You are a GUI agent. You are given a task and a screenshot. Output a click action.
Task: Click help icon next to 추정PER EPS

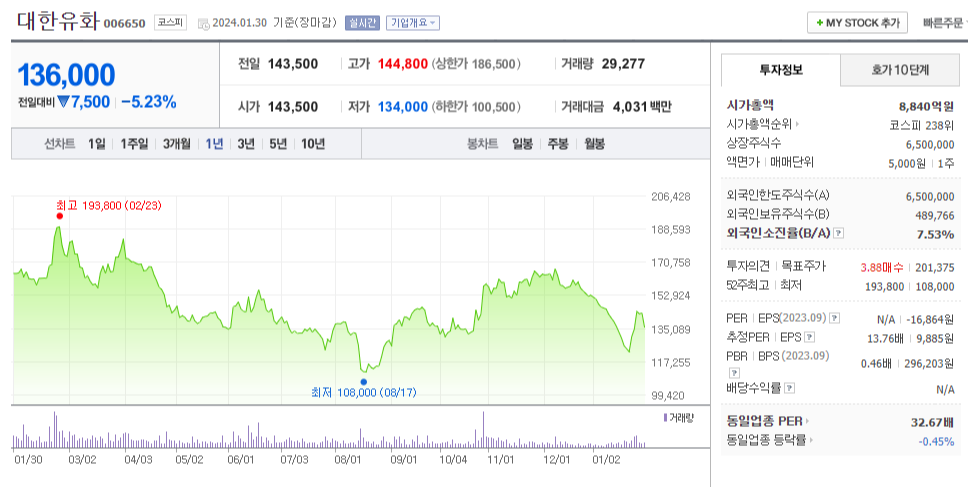click(x=810, y=338)
